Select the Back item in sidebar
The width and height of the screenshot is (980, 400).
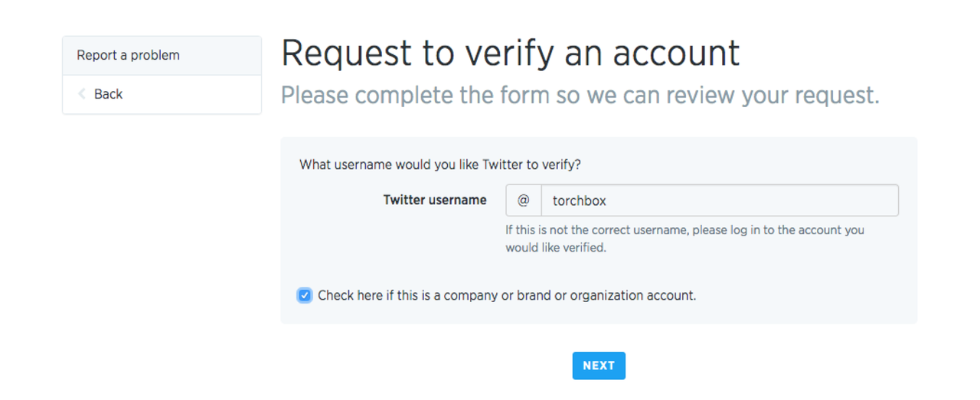108,95
